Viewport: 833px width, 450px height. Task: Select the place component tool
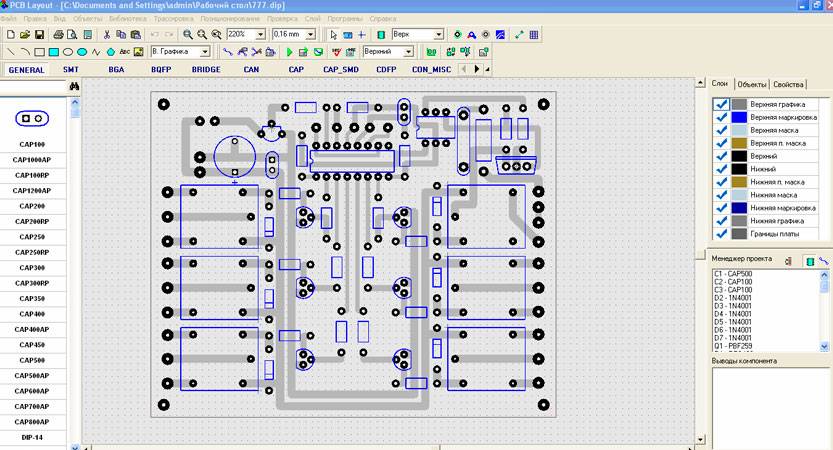381,35
